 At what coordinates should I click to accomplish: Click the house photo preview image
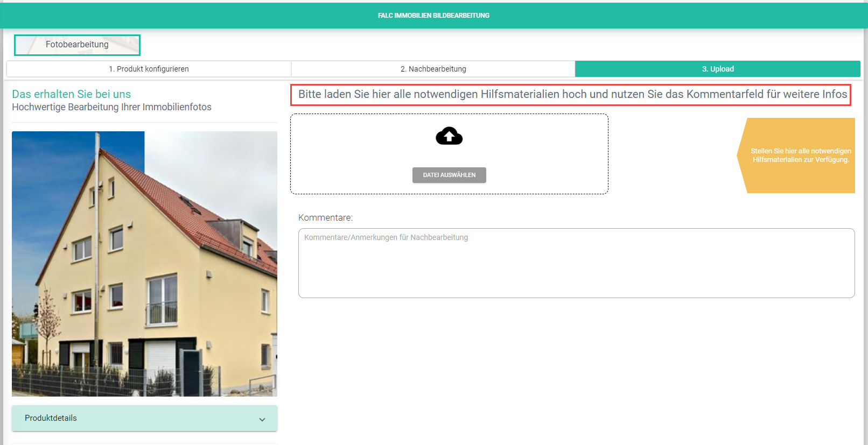(x=144, y=264)
